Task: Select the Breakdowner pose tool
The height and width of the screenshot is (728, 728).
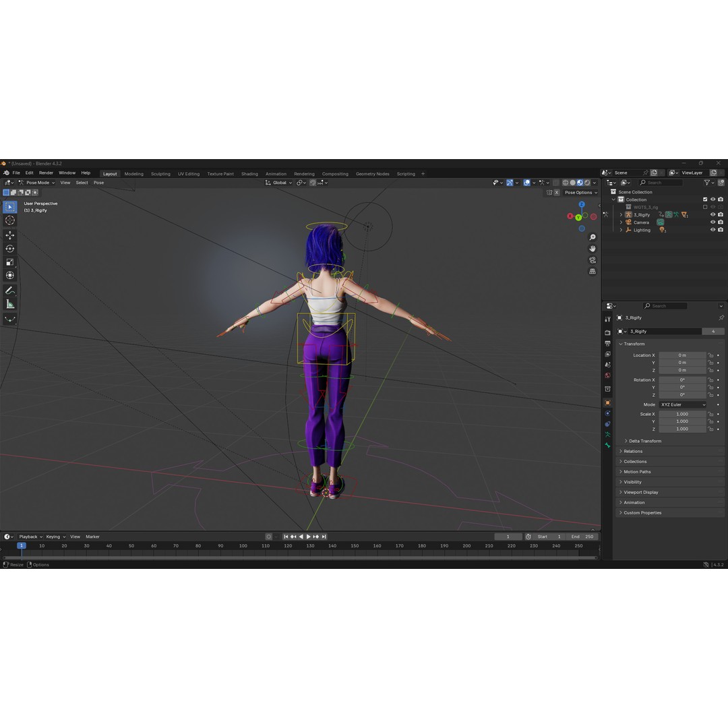Action: tap(9, 320)
